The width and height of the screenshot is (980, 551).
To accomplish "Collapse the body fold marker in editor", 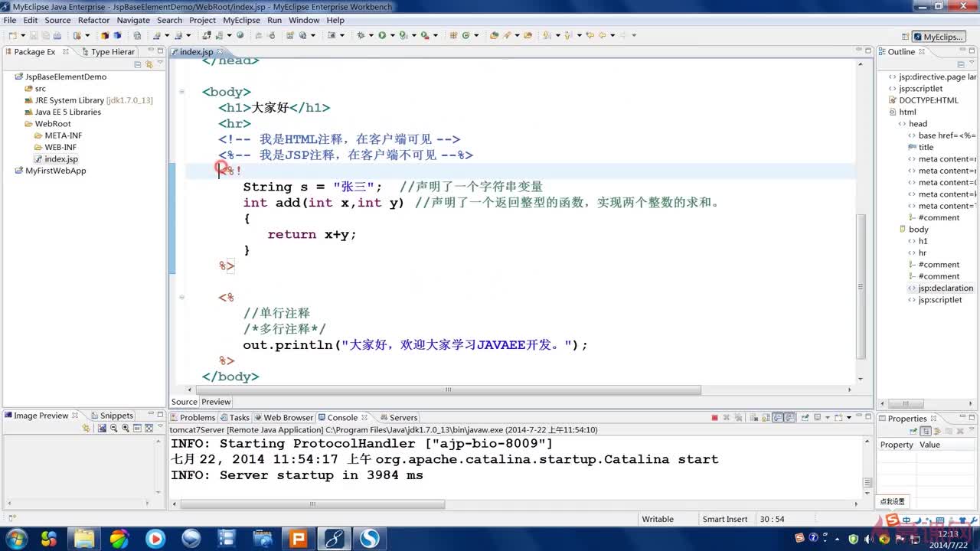I will (x=181, y=92).
